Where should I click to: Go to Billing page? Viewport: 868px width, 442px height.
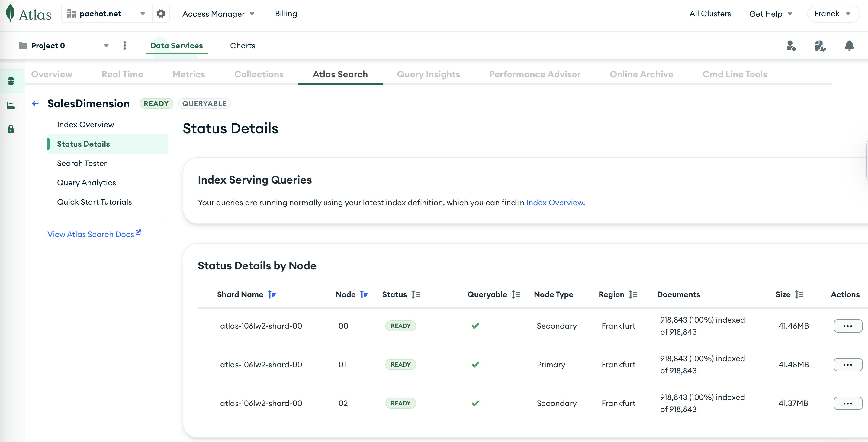[x=286, y=14]
